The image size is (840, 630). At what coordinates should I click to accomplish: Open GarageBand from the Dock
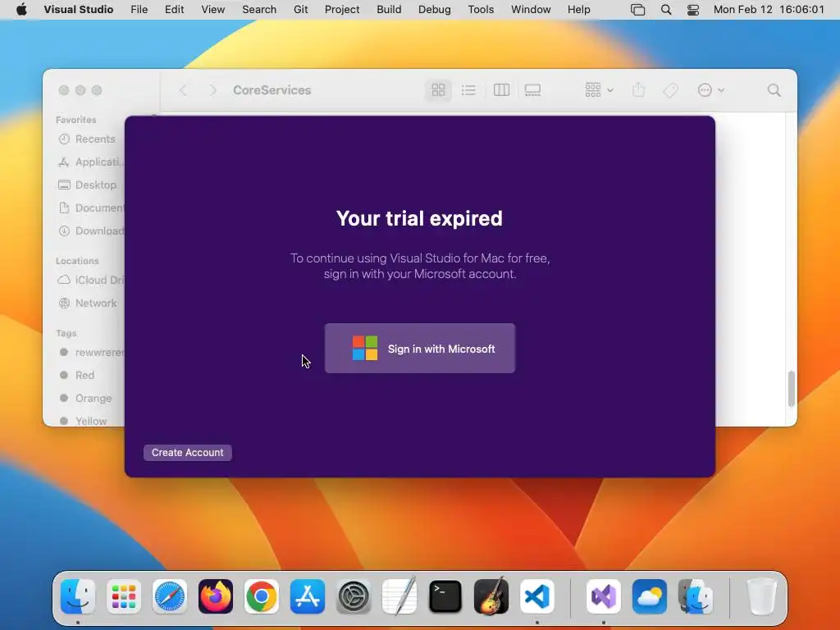click(491, 596)
